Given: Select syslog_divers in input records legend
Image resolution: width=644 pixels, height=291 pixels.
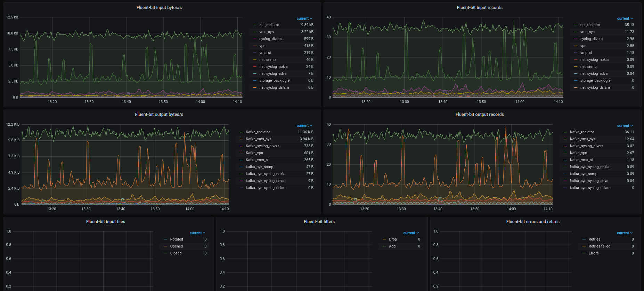Looking at the screenshot, I should [x=591, y=39].
